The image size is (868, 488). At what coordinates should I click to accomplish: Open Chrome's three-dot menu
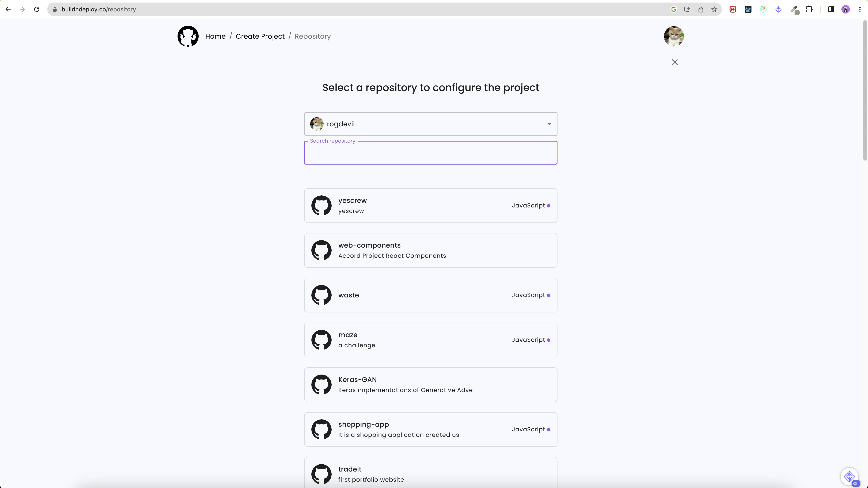click(x=860, y=9)
